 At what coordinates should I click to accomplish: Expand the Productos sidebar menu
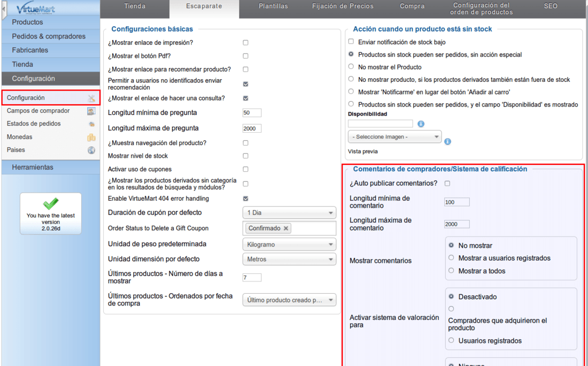[51, 22]
